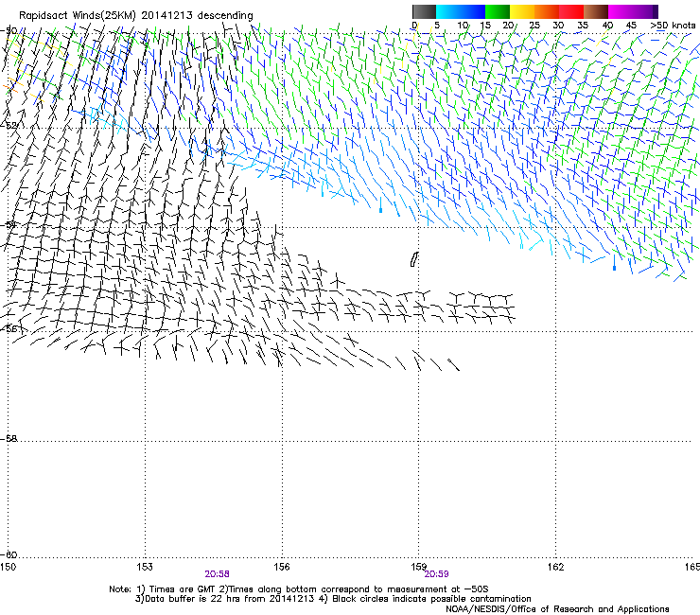
Task: Click the orange 25-30 knots legend swatch
Action: (547, 11)
